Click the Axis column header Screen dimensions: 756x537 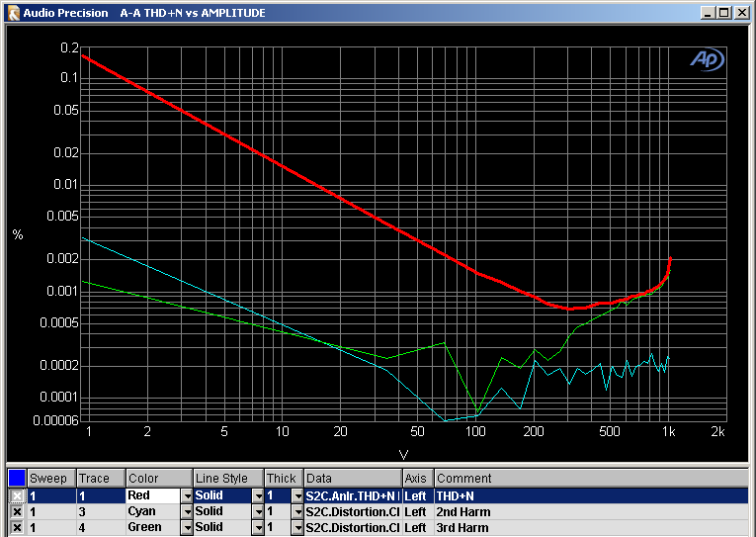pyautogui.click(x=418, y=478)
